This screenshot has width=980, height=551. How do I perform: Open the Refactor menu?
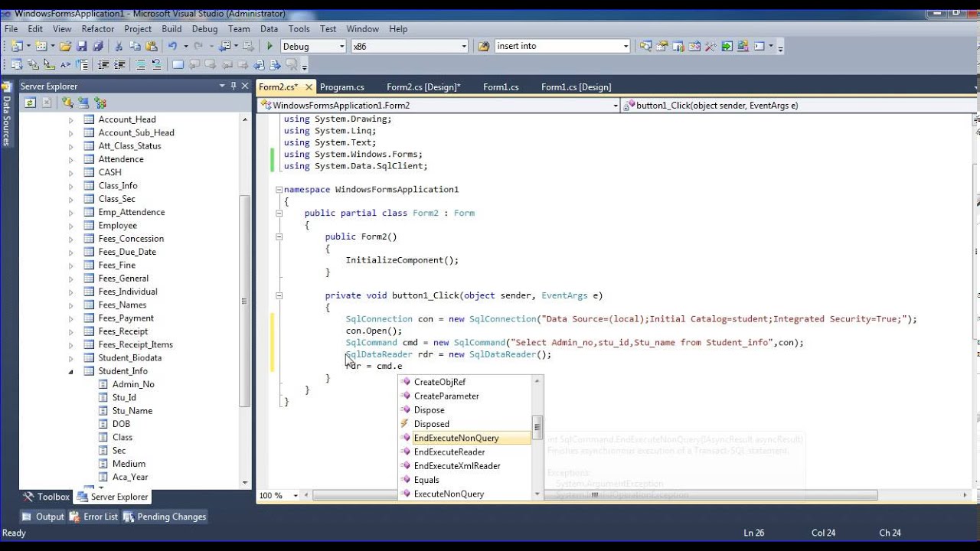[x=98, y=29]
